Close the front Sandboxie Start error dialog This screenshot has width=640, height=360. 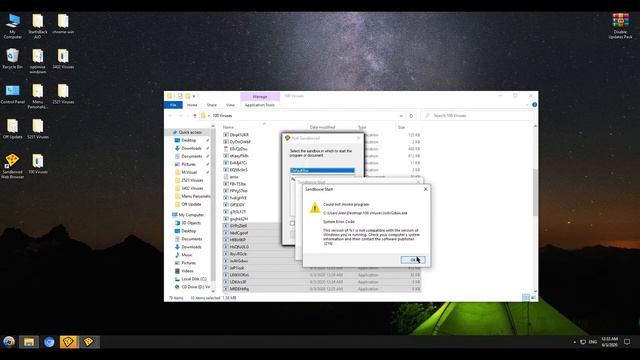(x=426, y=189)
